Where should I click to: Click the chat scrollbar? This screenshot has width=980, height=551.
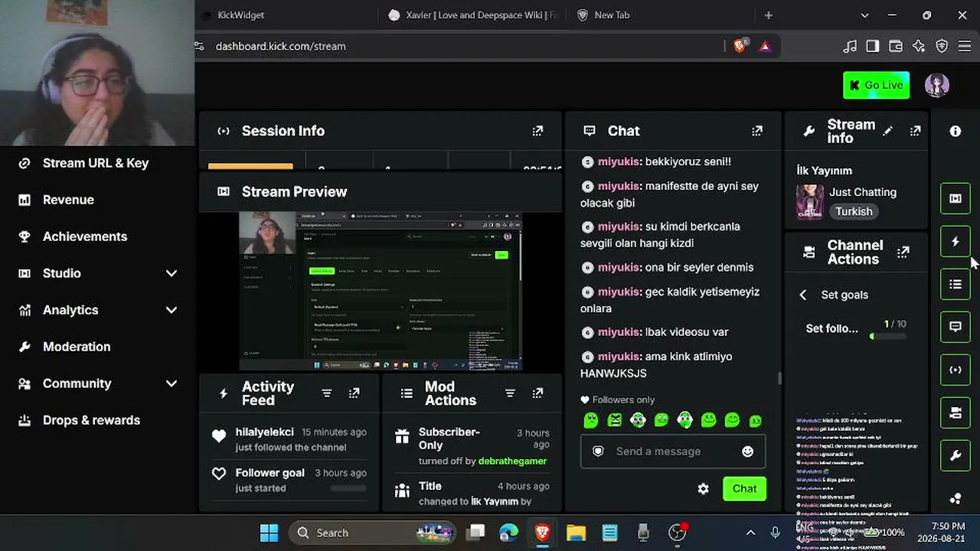click(x=779, y=378)
